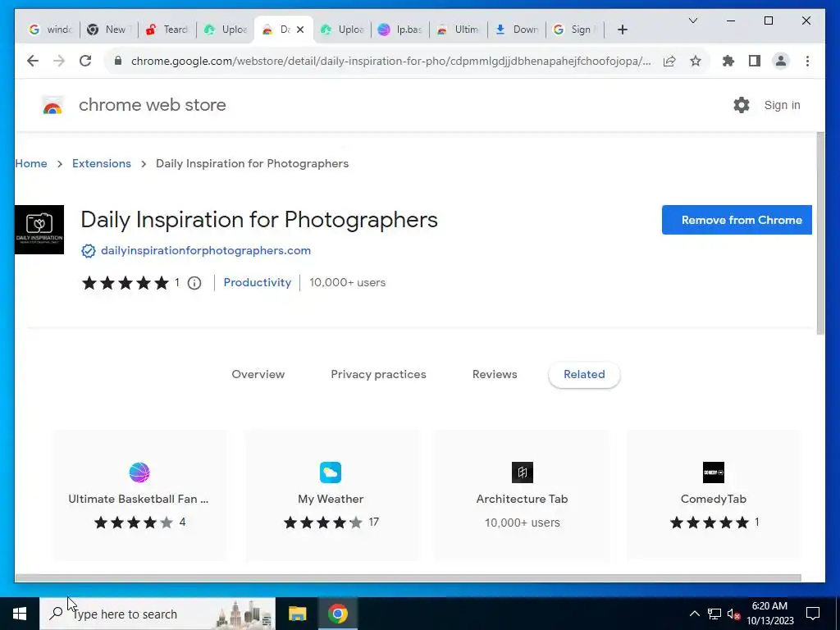Reload the current page
Viewport: 840px width, 630px height.
coord(85,61)
